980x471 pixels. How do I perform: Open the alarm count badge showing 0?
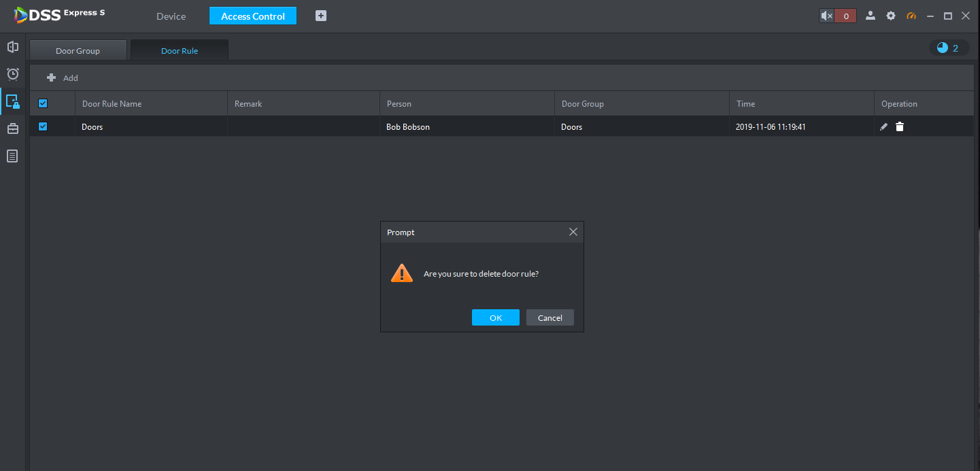(x=845, y=16)
